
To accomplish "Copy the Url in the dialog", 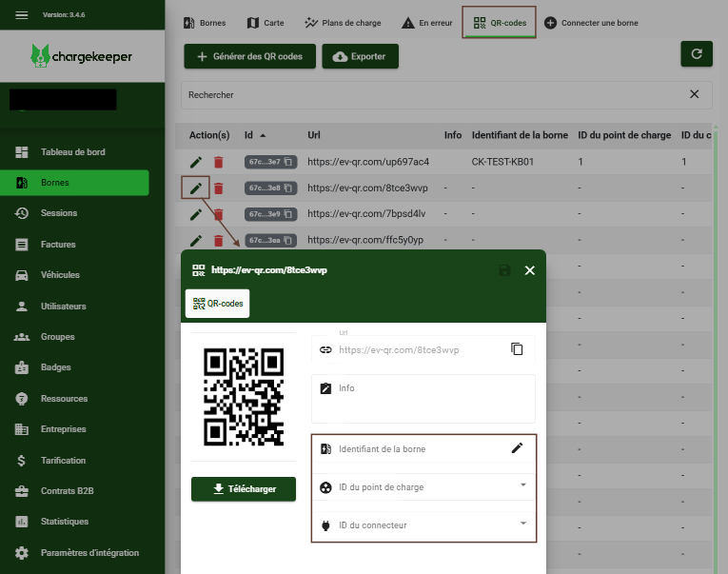I will click(x=517, y=348).
